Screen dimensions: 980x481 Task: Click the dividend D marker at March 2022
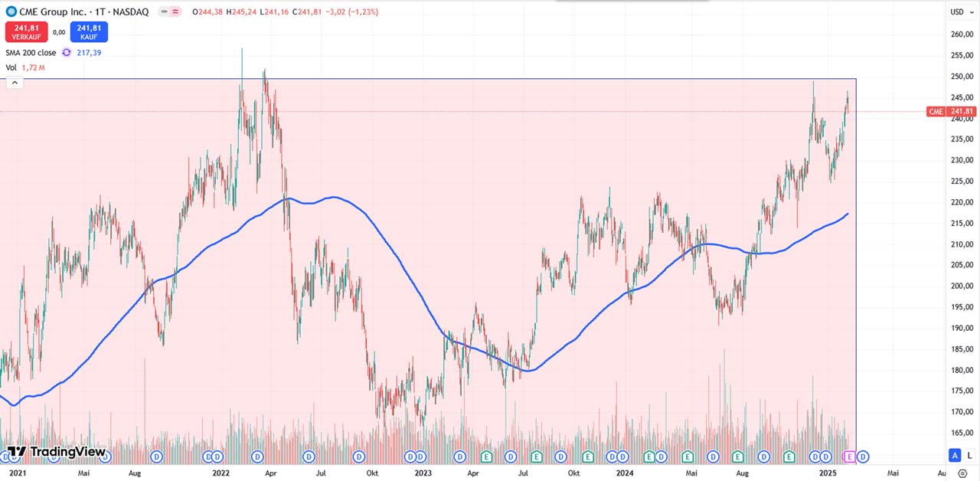tap(257, 457)
